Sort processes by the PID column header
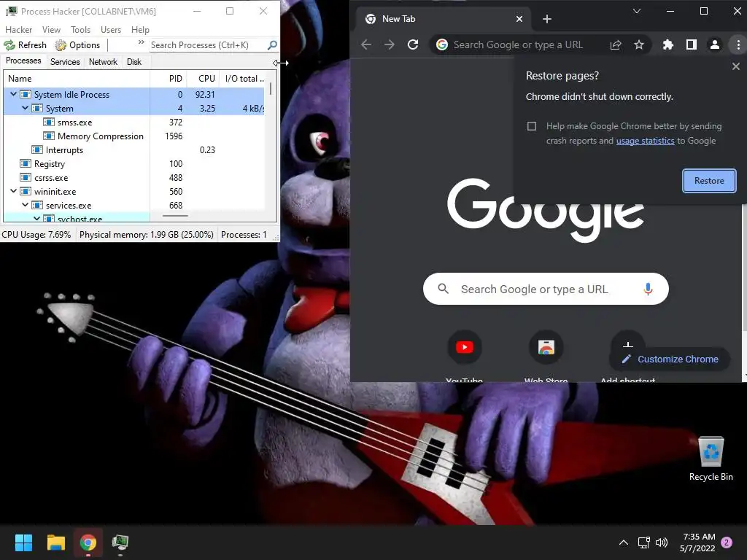This screenshot has width=747, height=560. point(168,79)
